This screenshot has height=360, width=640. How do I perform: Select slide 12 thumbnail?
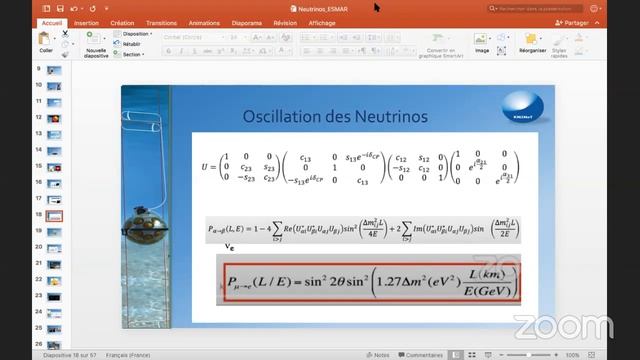[54, 119]
